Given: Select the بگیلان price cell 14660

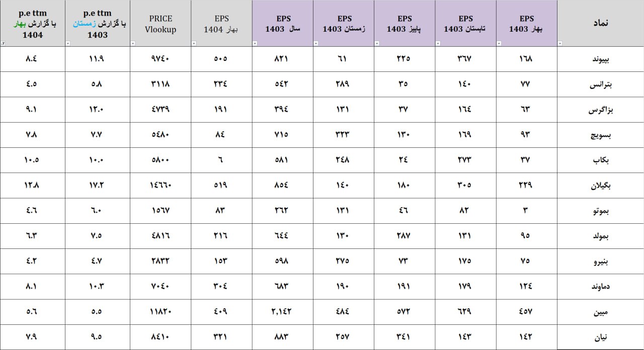Looking at the screenshot, I should [x=160, y=185].
